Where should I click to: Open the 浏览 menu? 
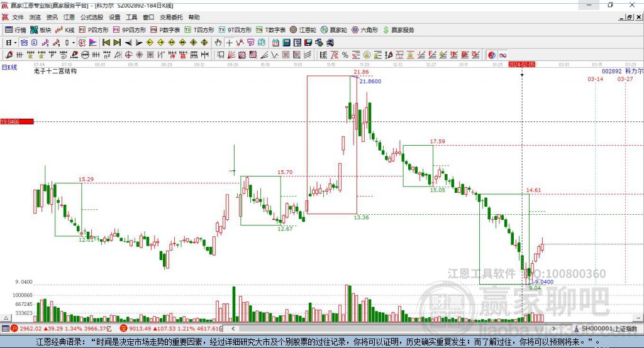point(35,17)
